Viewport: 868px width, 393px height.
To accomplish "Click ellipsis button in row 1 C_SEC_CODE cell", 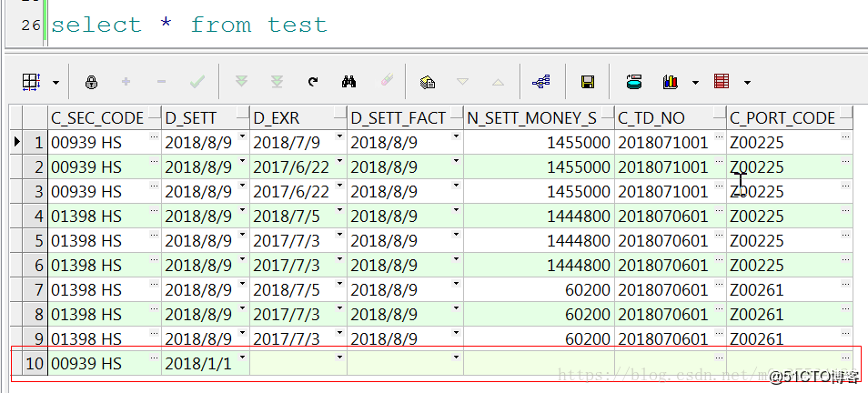I will [154, 136].
